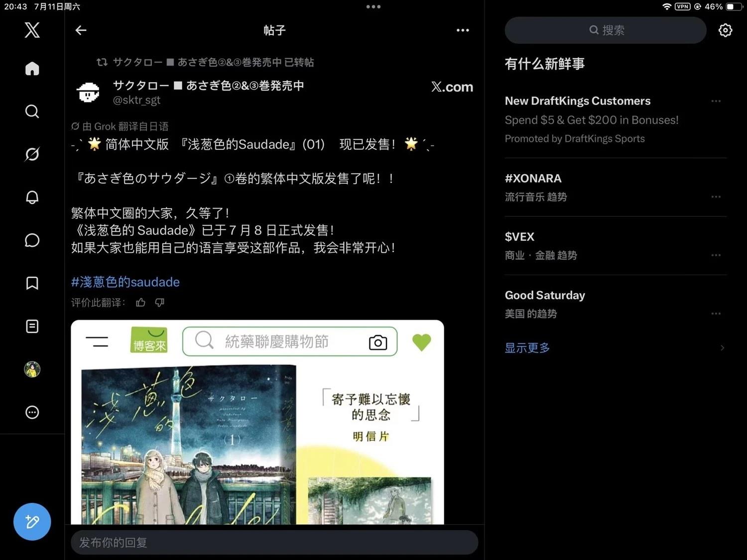Tap the 20:43 clock in status bar
Image resolution: width=747 pixels, height=560 pixels.
pyautogui.click(x=15, y=6)
